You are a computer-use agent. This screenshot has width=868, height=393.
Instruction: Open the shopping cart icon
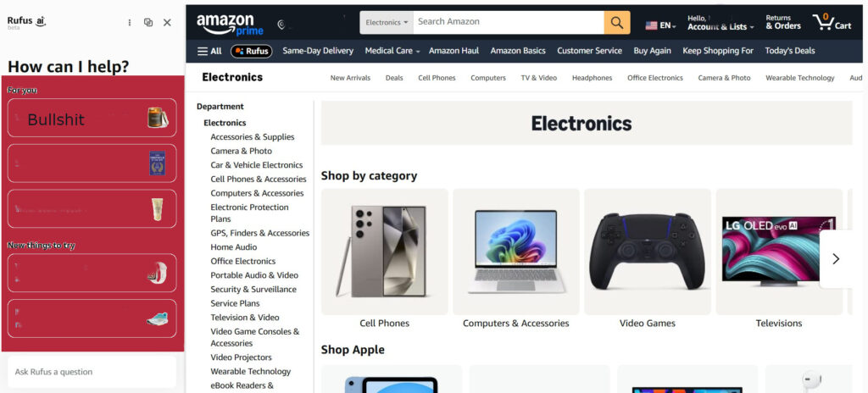832,22
